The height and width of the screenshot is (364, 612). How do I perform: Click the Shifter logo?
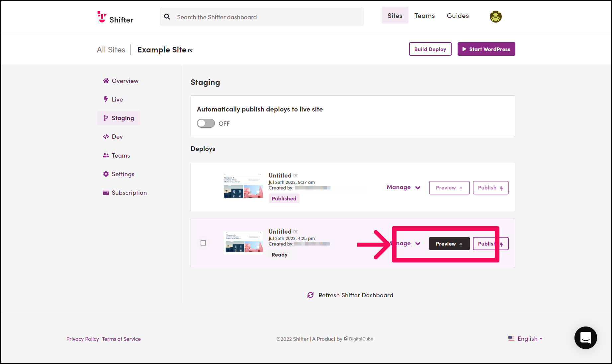coord(115,17)
